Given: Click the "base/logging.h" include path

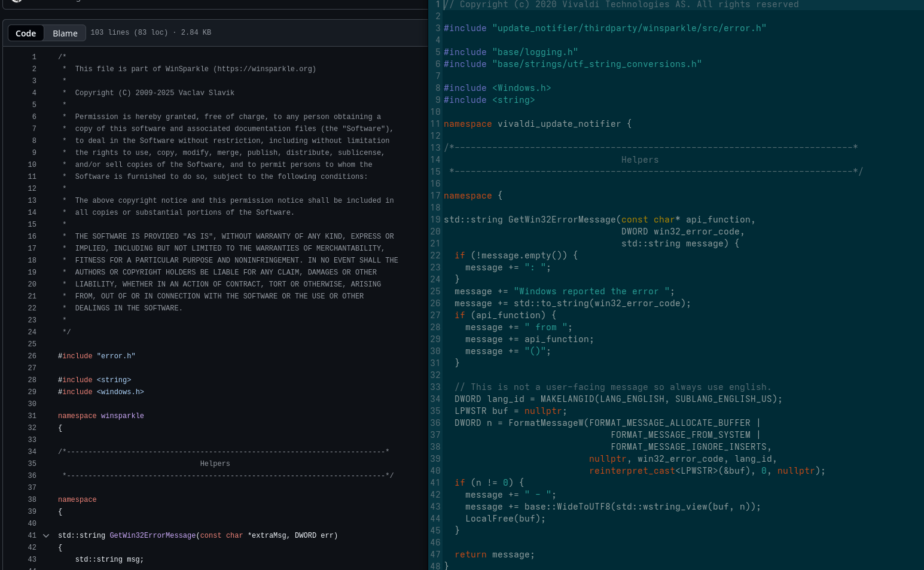Looking at the screenshot, I should (535, 52).
